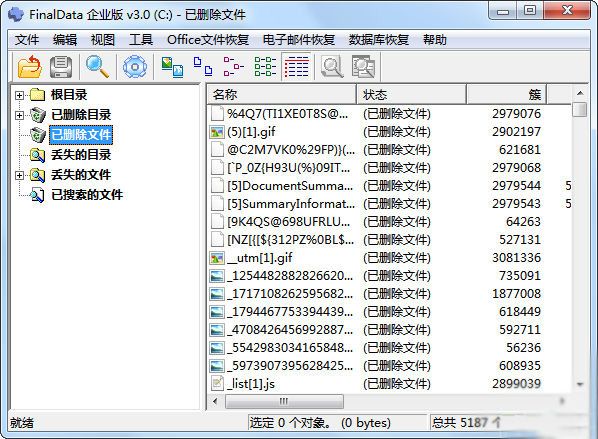Open the 编辑 menu
598x439 pixels.
[65, 40]
